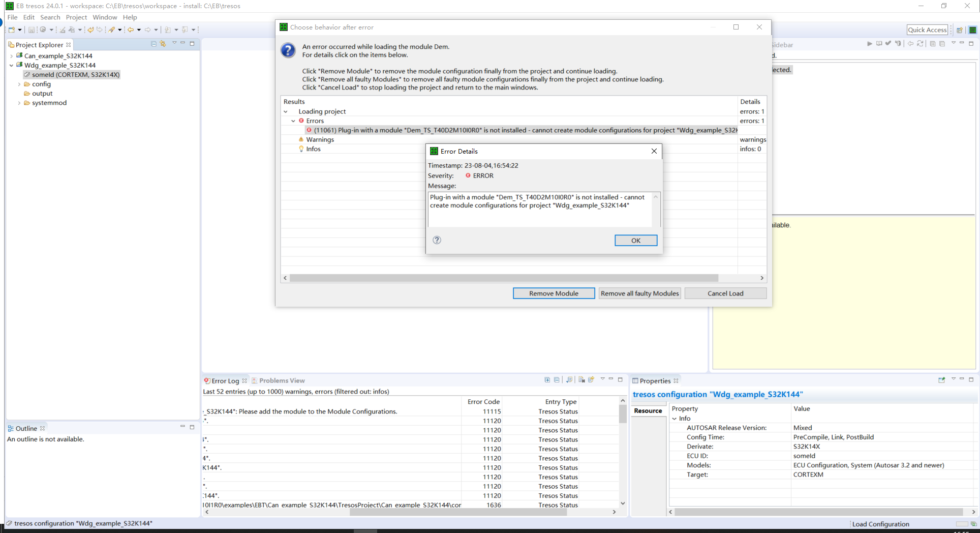Click the Collapse All icon in Project Explorer
Viewport: 980px width, 533px height.
click(x=154, y=44)
